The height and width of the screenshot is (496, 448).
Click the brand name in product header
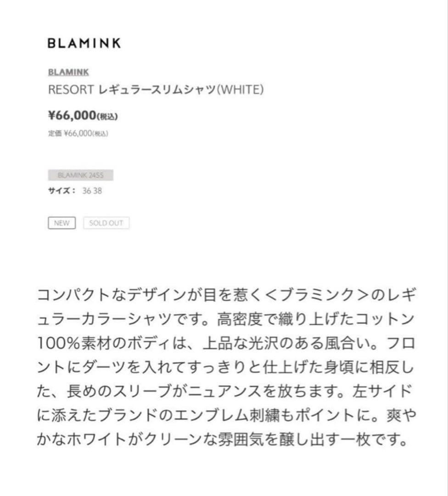(x=68, y=72)
